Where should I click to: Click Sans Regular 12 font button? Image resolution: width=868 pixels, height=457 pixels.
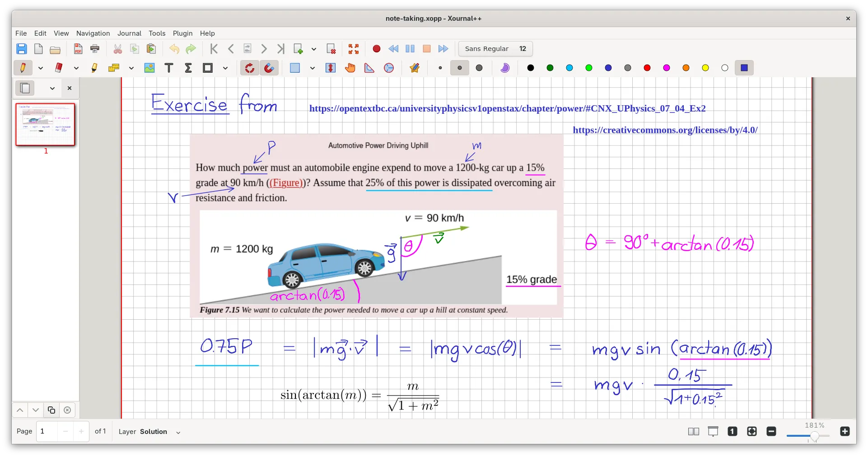tap(495, 49)
